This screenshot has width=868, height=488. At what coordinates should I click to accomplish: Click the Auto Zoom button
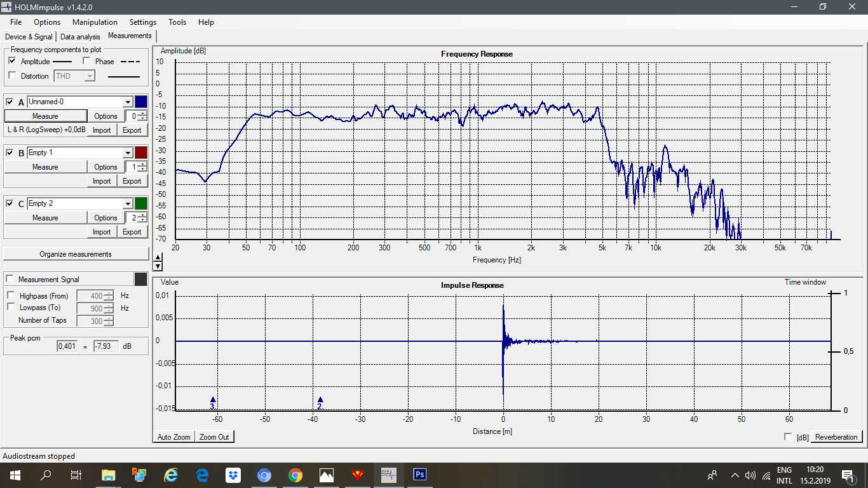pyautogui.click(x=173, y=437)
